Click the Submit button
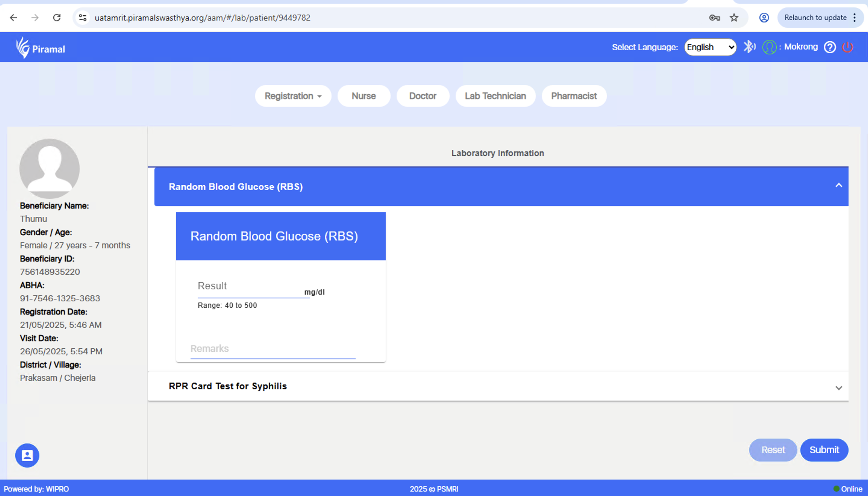The image size is (868, 496). click(824, 450)
